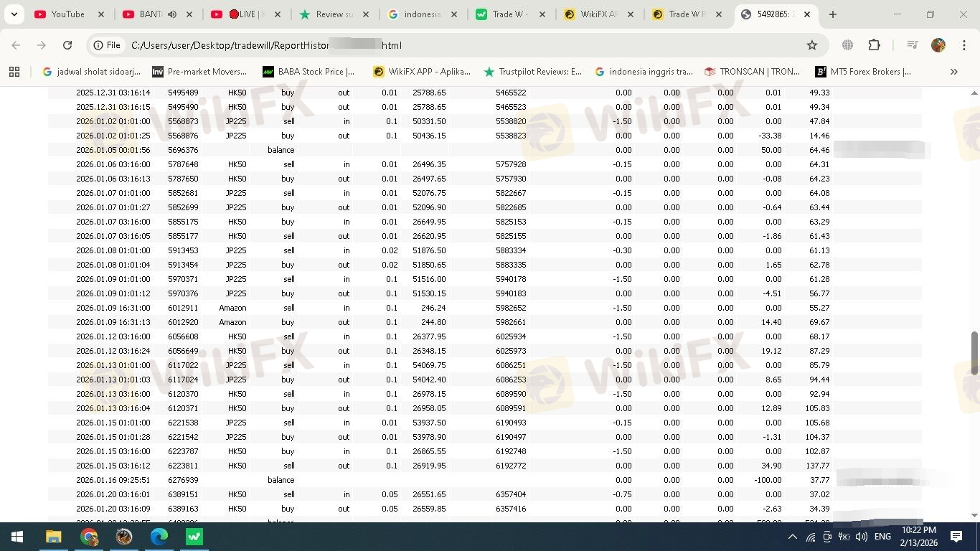Open the tab search dropdown arrow
Screen dimensions: 980x551
[x=14, y=14]
